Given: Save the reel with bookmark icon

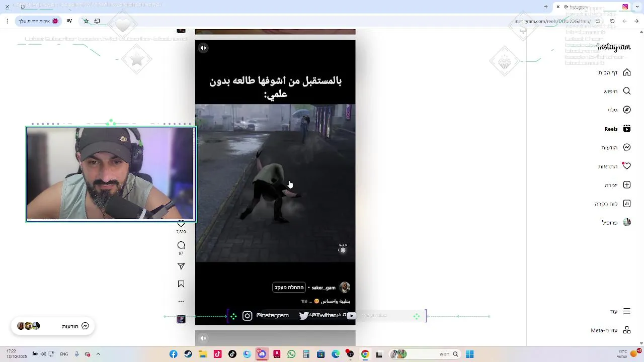Looking at the screenshot, I should coord(181,284).
